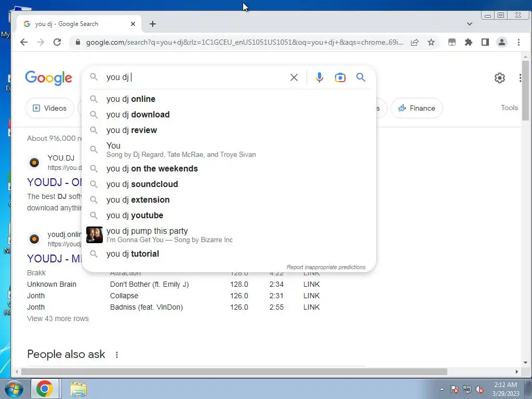This screenshot has height=399, width=532.
Task: Go back to the previous page
Action: pyautogui.click(x=24, y=42)
